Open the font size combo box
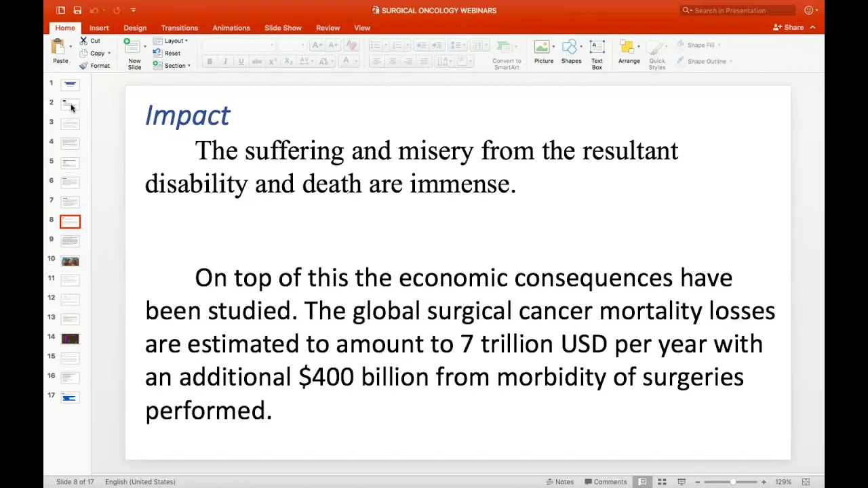Viewport: 868px width, 488px height. 293,45
